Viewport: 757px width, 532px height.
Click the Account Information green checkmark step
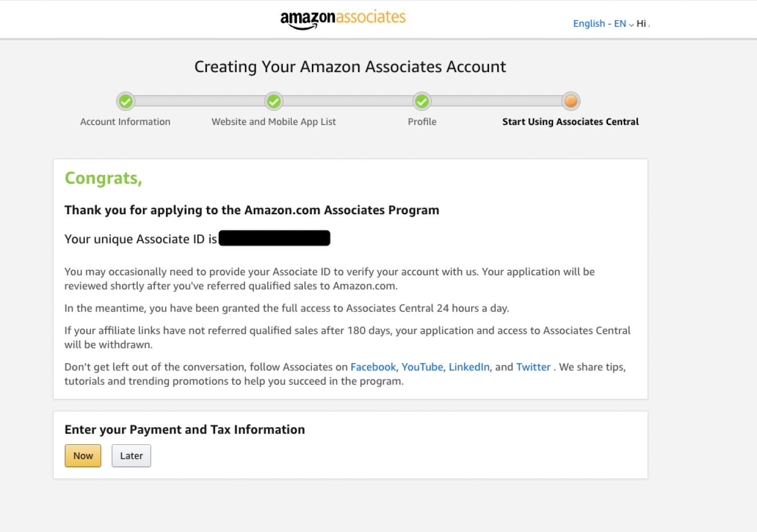[x=126, y=101]
